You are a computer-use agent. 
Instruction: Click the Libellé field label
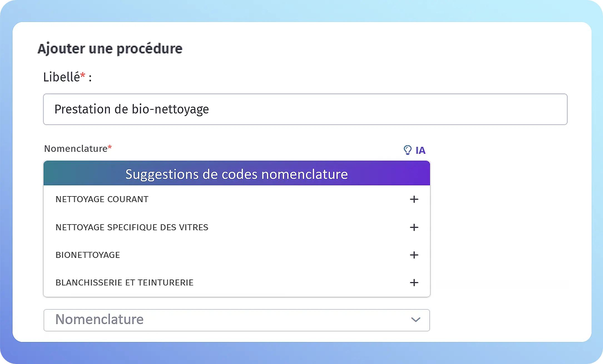click(x=61, y=77)
